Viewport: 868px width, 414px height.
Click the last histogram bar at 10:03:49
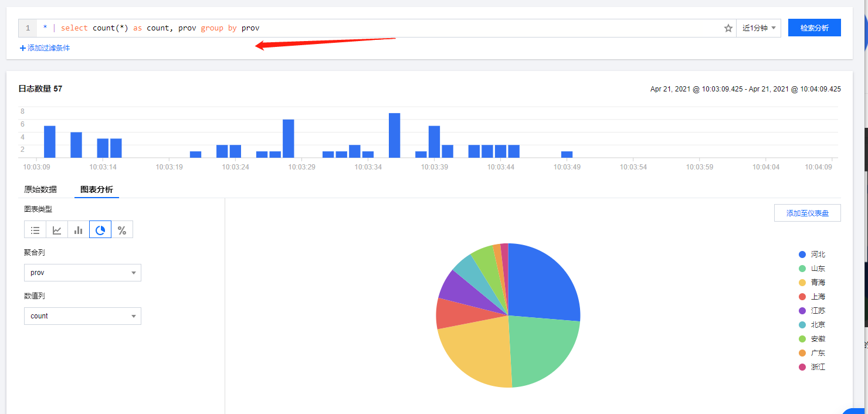tap(567, 154)
